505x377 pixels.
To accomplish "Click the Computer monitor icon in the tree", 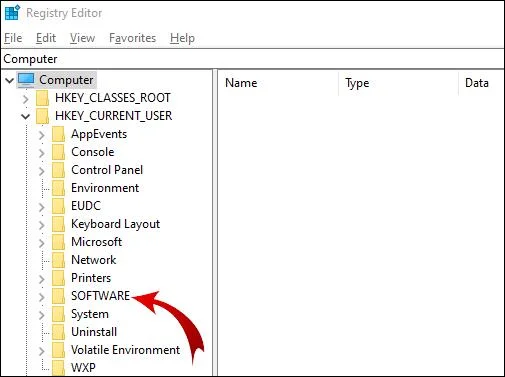I will pos(26,80).
